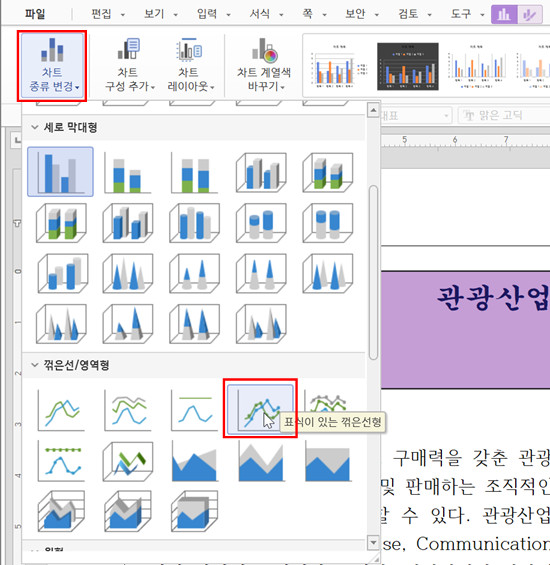
Task: Open the 서식 menu
Action: coord(266,14)
